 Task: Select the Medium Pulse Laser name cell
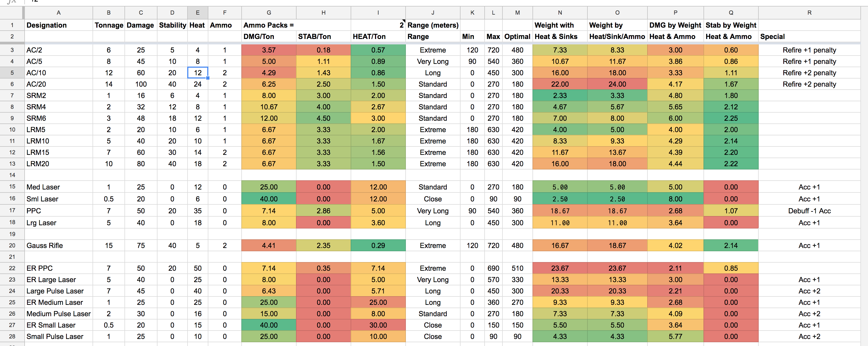(58, 314)
